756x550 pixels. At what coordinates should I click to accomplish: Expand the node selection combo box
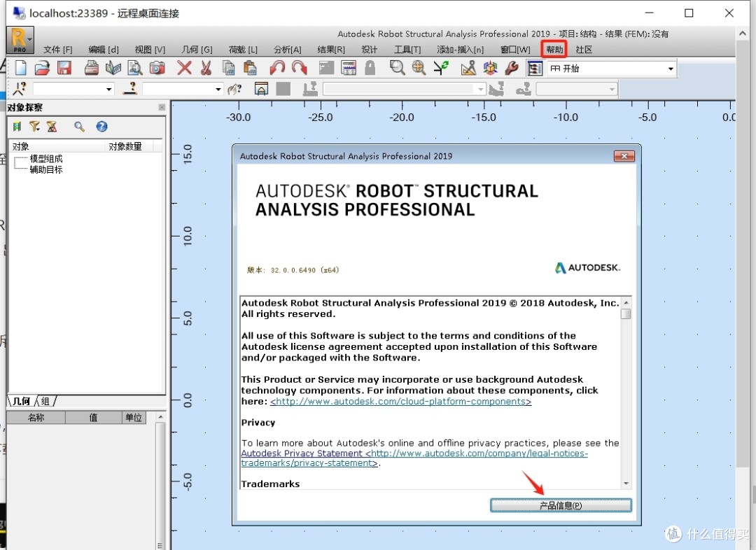[x=109, y=89]
